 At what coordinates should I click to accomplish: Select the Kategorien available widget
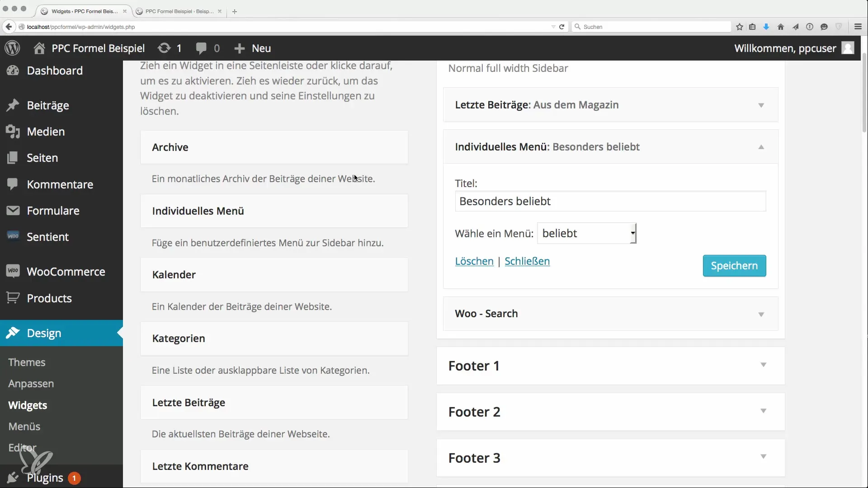pos(274,338)
